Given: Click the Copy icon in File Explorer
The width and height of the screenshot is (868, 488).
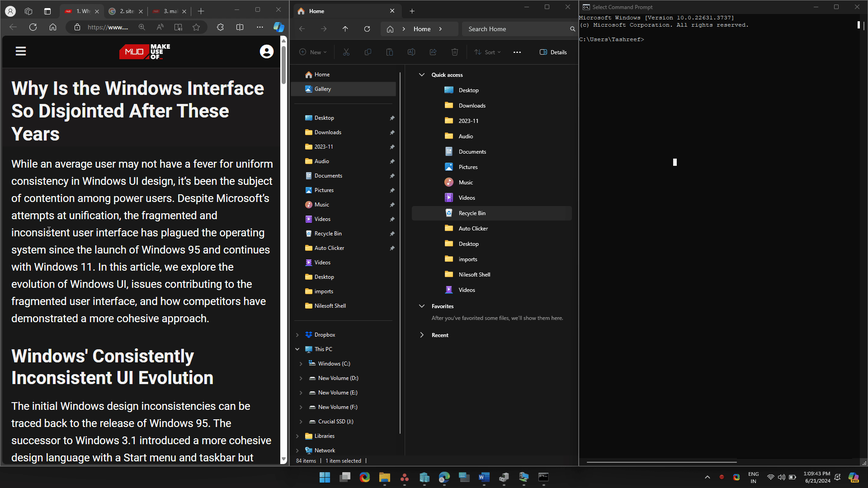Looking at the screenshot, I should pyautogui.click(x=368, y=52).
